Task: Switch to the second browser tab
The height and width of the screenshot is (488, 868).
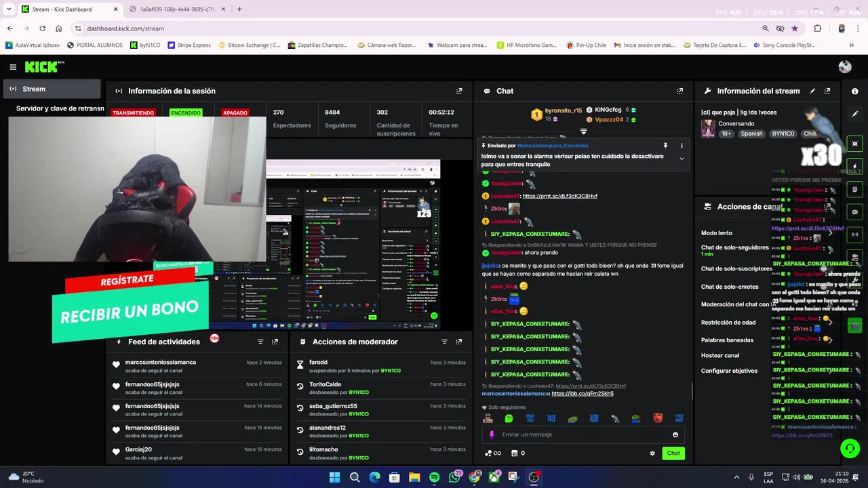Action: 176,9
